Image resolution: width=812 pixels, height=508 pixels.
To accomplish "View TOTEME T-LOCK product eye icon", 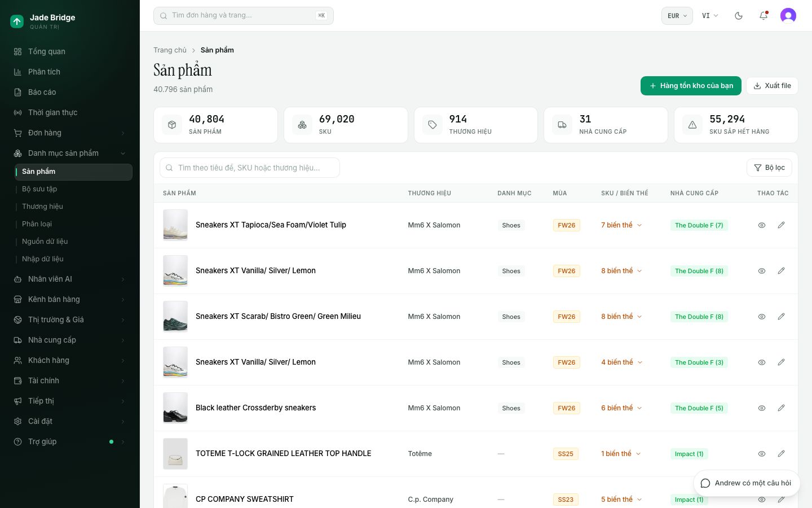I will coord(762,454).
